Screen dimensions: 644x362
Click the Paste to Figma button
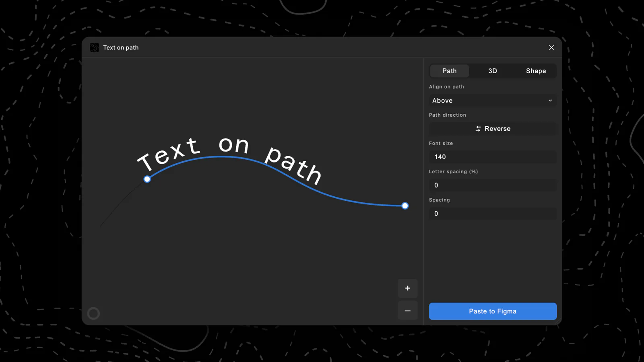pos(493,311)
